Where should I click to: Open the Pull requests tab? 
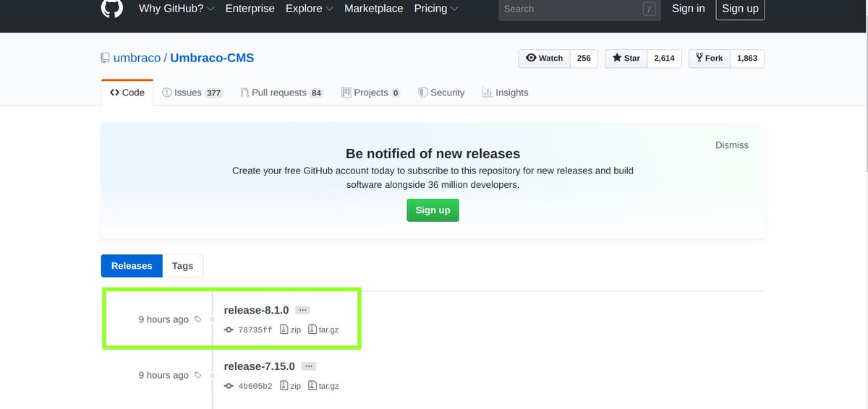pos(282,92)
